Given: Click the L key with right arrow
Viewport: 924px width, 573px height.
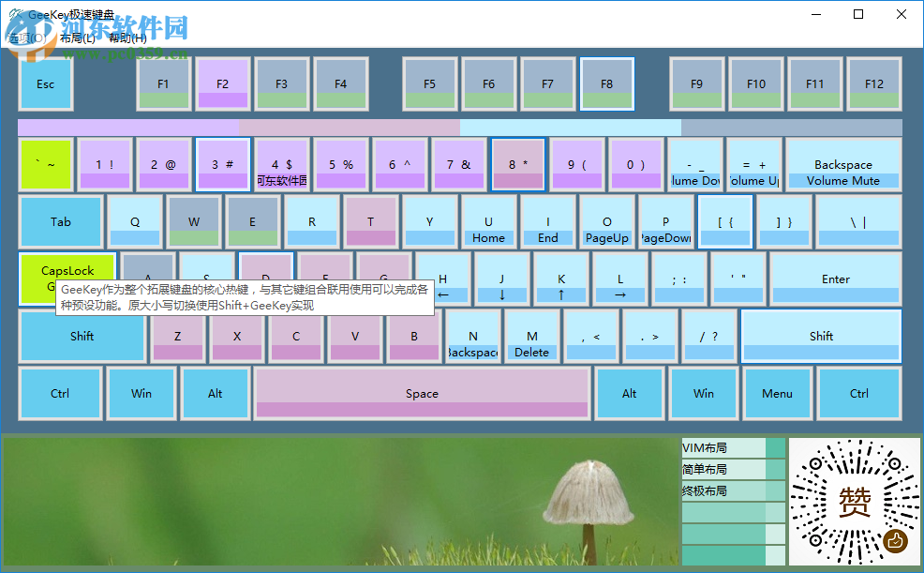Looking at the screenshot, I should coord(620,279).
